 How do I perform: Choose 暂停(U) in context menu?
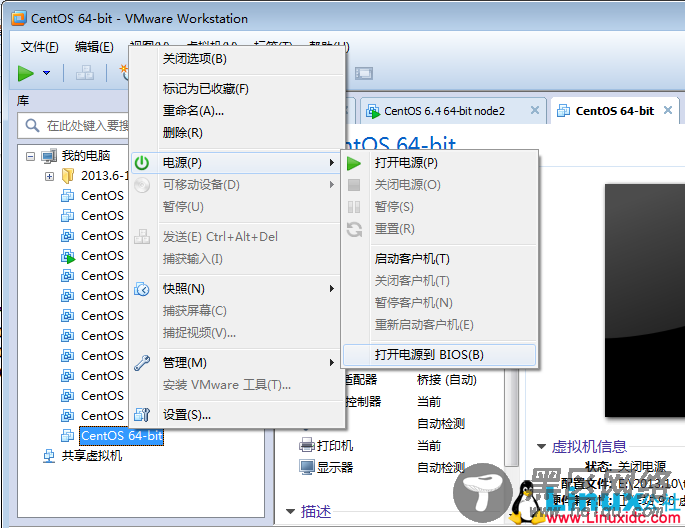point(183,207)
